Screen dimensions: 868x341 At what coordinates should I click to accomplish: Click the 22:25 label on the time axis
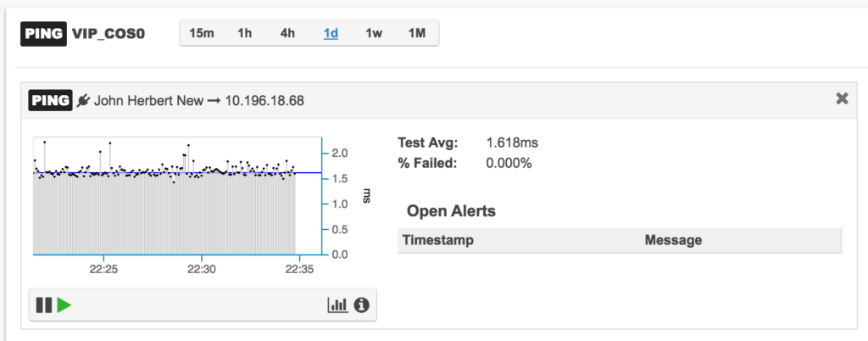tap(104, 270)
